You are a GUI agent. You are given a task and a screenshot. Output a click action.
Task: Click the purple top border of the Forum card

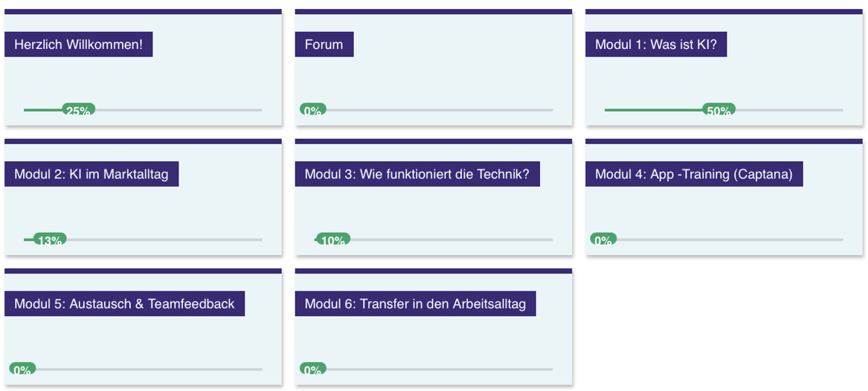coord(433,12)
